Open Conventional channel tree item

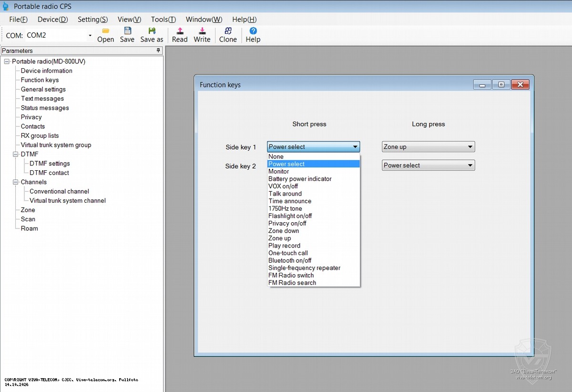[60, 191]
